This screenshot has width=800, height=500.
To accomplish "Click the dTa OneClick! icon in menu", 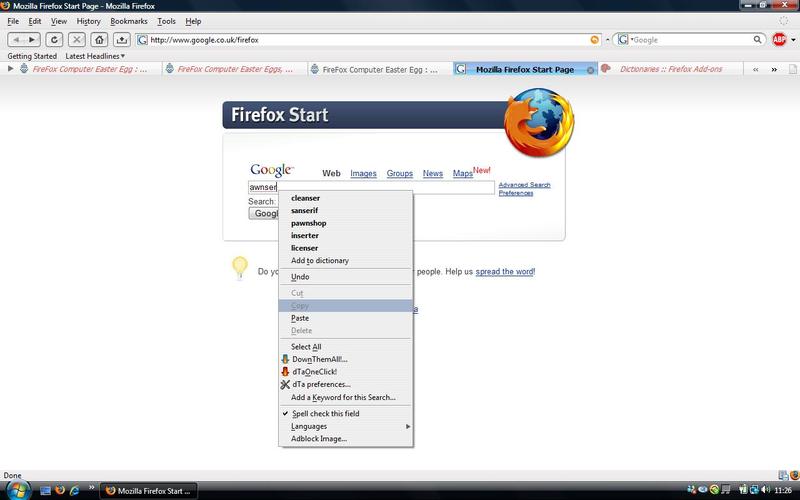I will click(285, 372).
